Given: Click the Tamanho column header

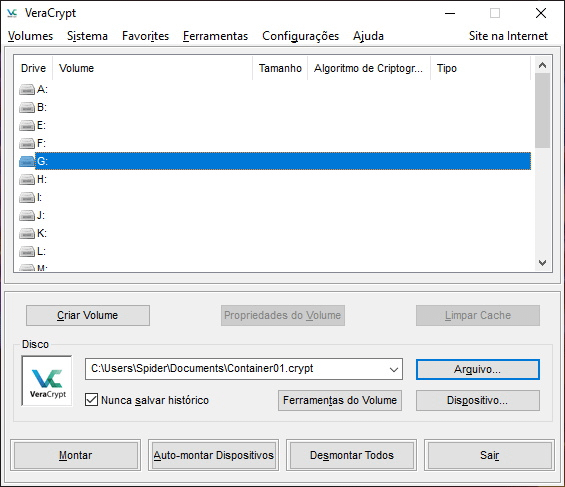Looking at the screenshot, I should click(280, 68).
